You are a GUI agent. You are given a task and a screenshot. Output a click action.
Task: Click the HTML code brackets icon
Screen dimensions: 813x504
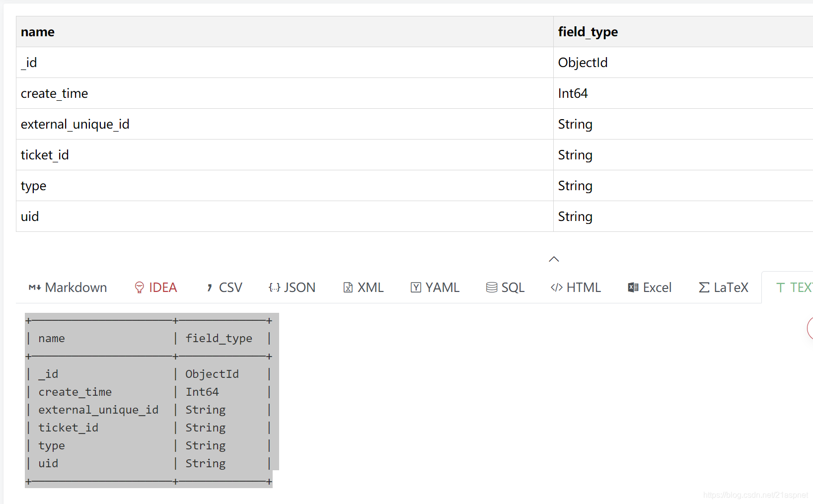pyautogui.click(x=557, y=288)
